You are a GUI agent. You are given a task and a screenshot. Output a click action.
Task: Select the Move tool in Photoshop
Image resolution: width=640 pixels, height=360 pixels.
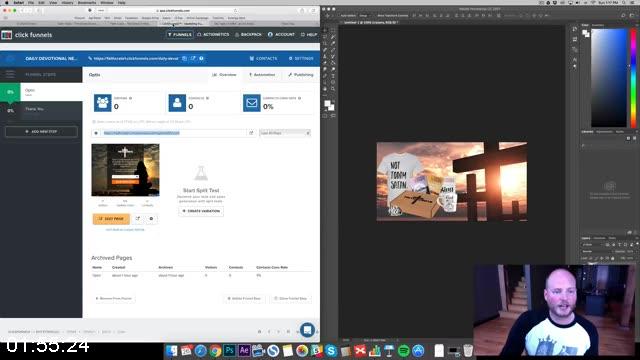pos(325,30)
